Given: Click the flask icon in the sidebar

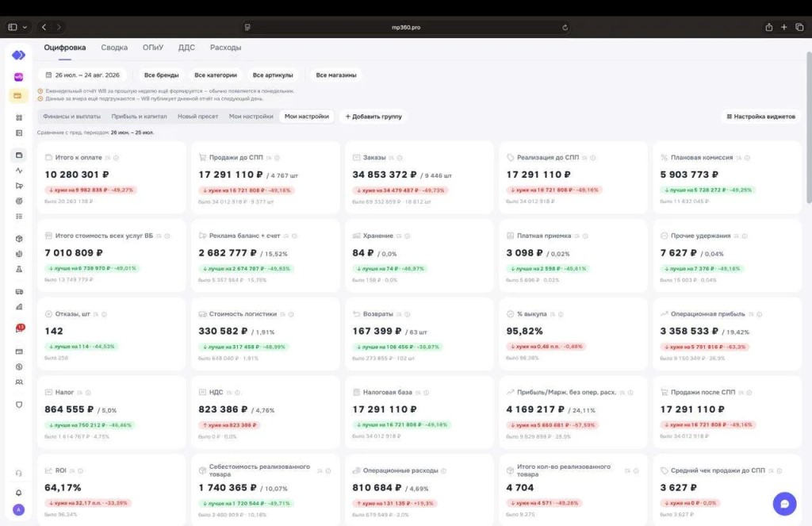Looking at the screenshot, I should (19, 269).
